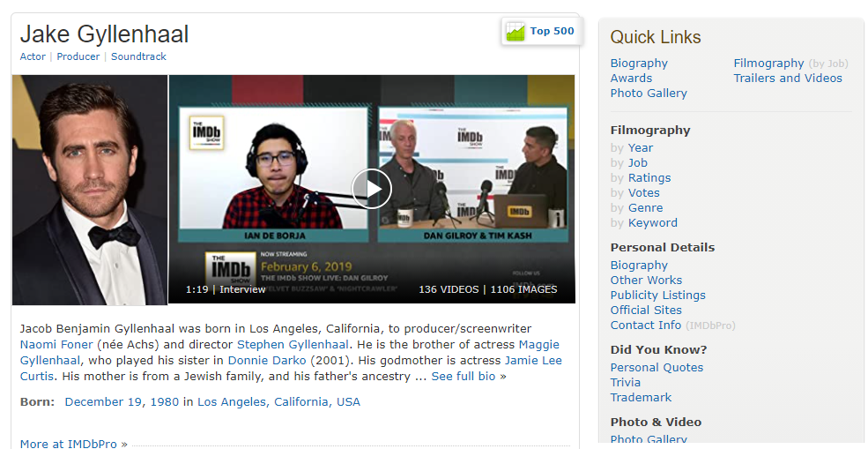Open the 1106 IMAGES link
This screenshot has width=868, height=449.
pos(523,289)
